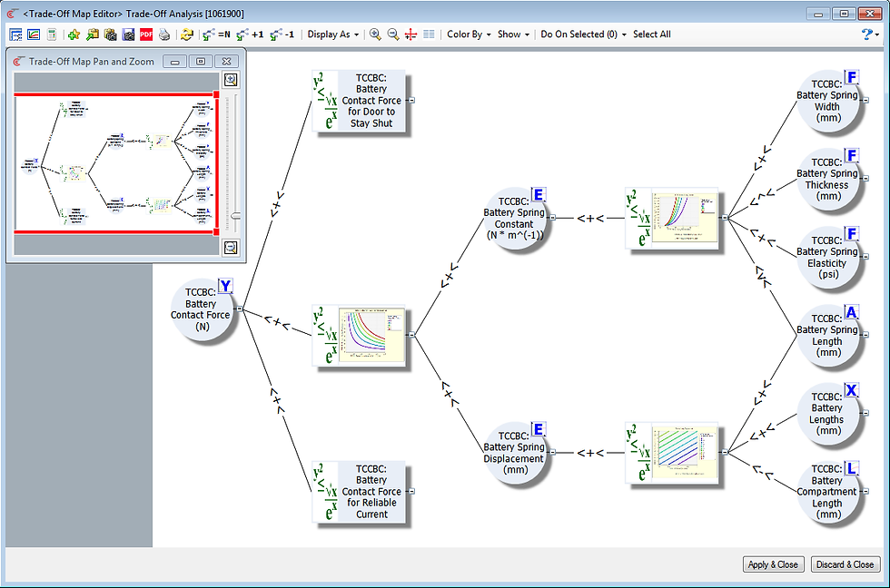Click the Pan and Zoom overview thumbnail
The image size is (890, 588).
point(116,163)
